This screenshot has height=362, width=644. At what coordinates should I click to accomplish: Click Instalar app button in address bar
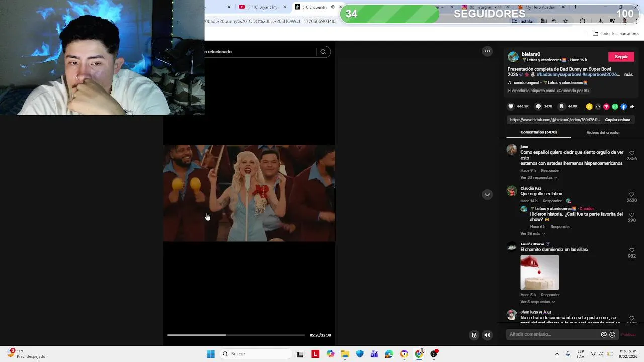tap(523, 21)
